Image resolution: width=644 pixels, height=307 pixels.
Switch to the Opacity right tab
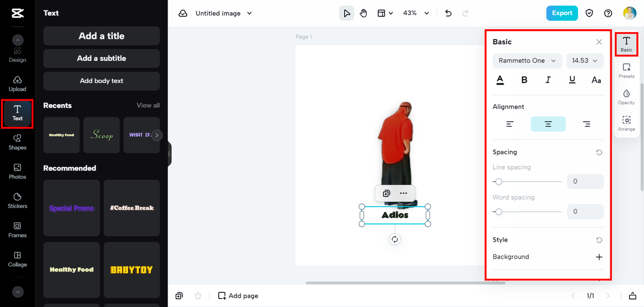pos(626,97)
